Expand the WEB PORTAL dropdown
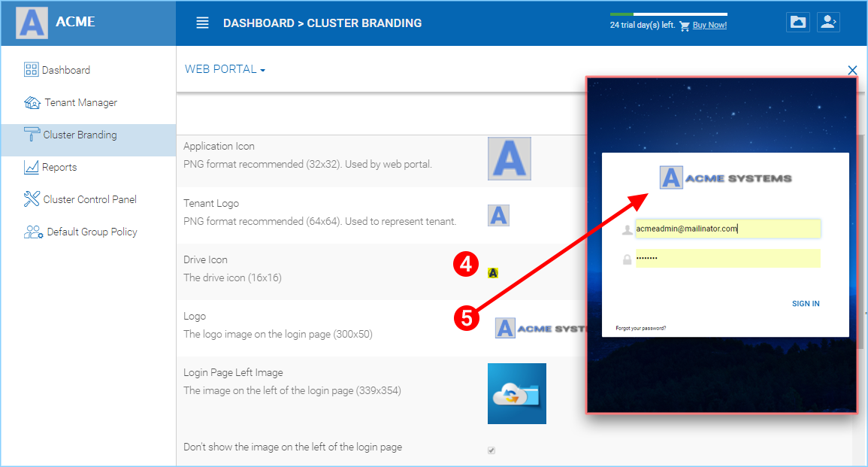 pyautogui.click(x=225, y=69)
